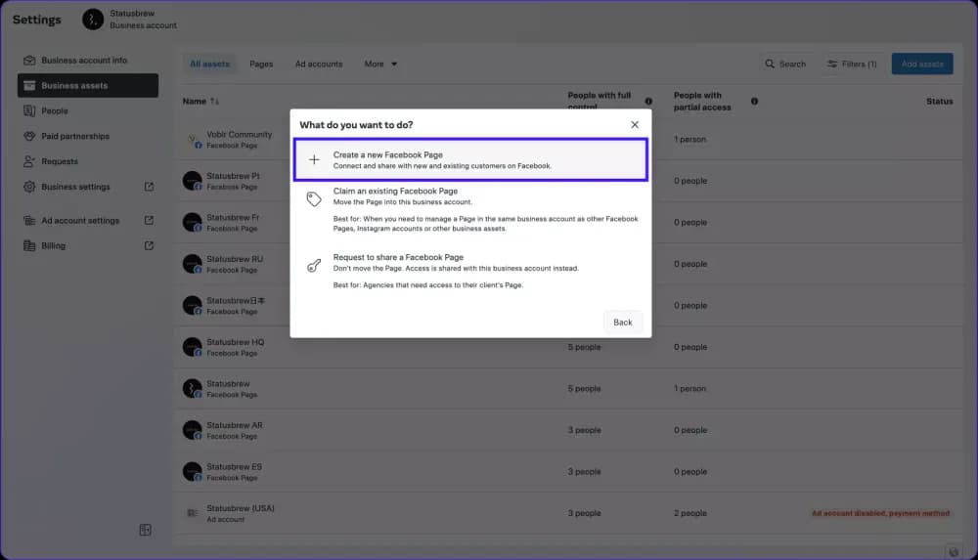Click the key icon for Request to share
978x560 pixels.
tap(314, 264)
